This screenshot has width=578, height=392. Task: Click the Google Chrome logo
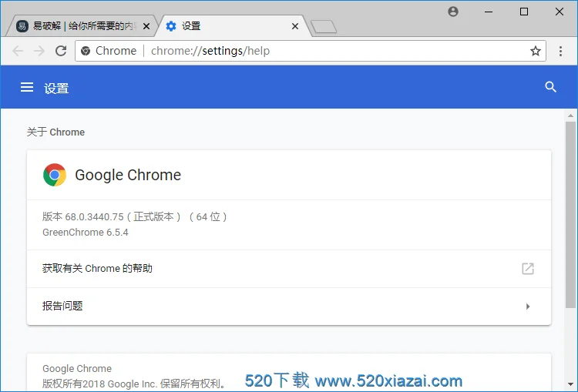(55, 175)
